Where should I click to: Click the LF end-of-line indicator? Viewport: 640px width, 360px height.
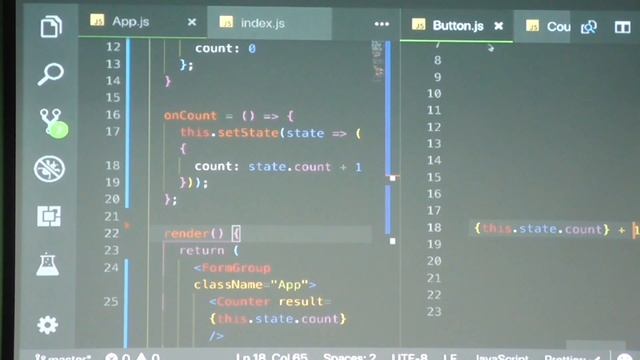coord(450,357)
